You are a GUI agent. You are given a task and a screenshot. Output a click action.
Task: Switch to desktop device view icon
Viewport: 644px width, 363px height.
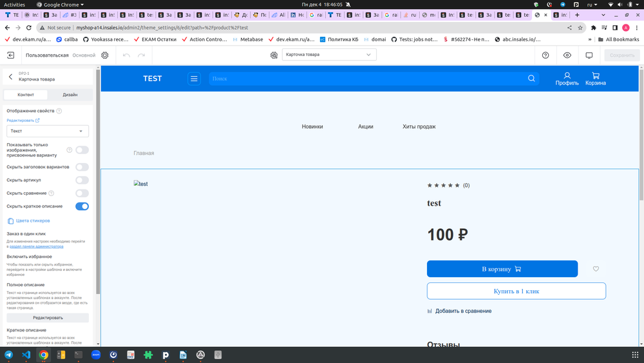(589, 55)
